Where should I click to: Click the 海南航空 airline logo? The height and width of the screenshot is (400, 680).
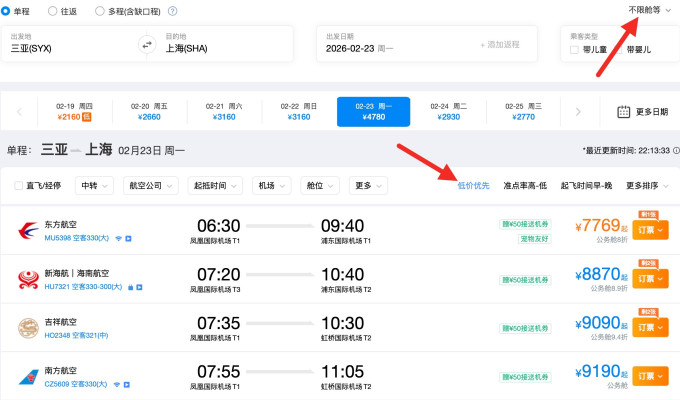coord(28,279)
